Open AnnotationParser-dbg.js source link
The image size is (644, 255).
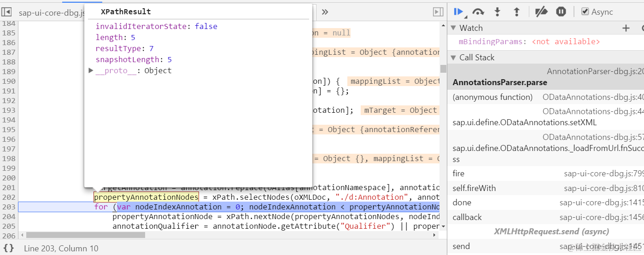[595, 71]
